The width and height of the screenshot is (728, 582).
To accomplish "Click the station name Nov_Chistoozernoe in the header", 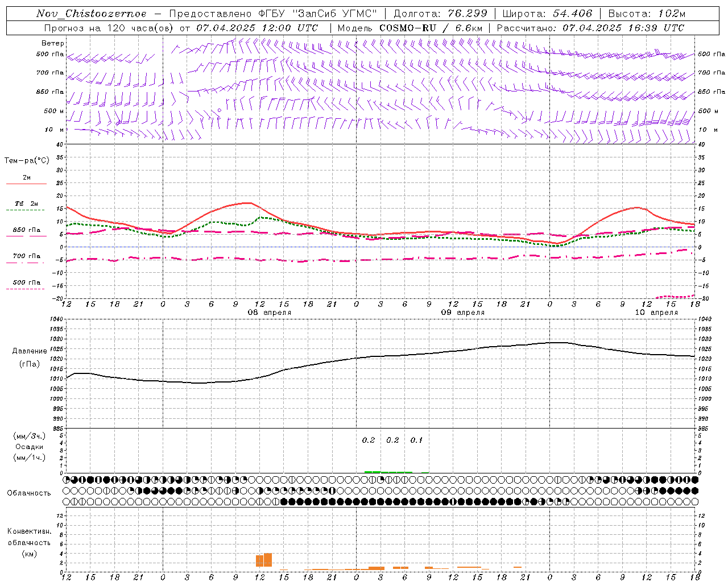I will tap(91, 14).
